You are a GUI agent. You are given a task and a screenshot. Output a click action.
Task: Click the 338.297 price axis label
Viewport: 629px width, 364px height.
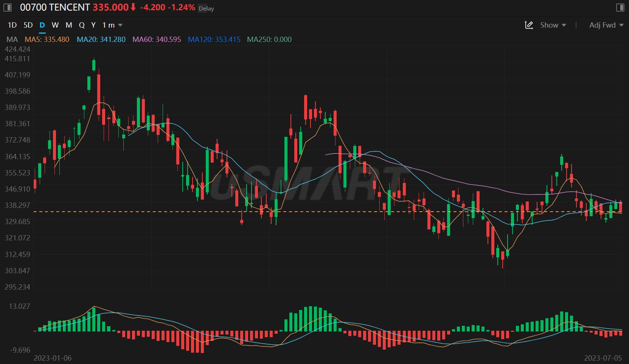click(17, 205)
